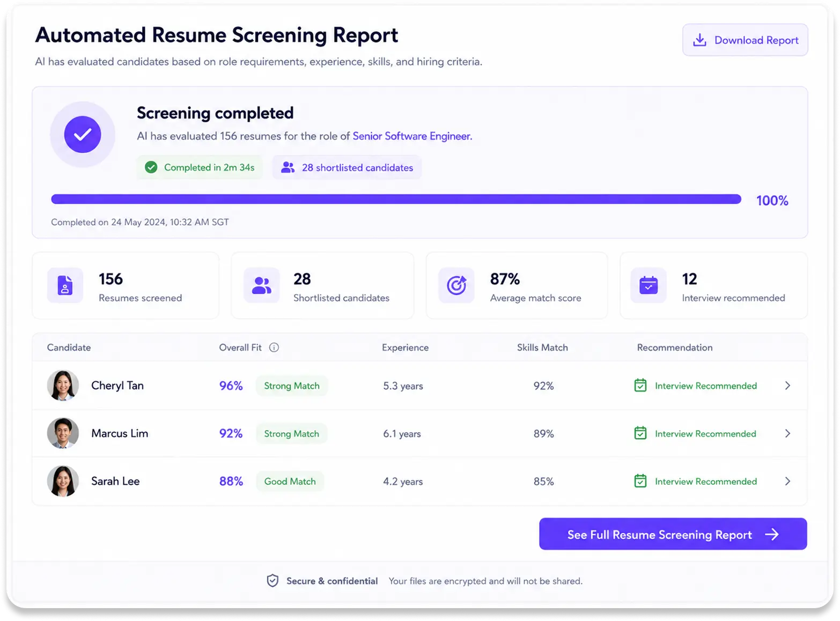
Task: Click the arrow icon in the full report button
Action: coord(772,534)
